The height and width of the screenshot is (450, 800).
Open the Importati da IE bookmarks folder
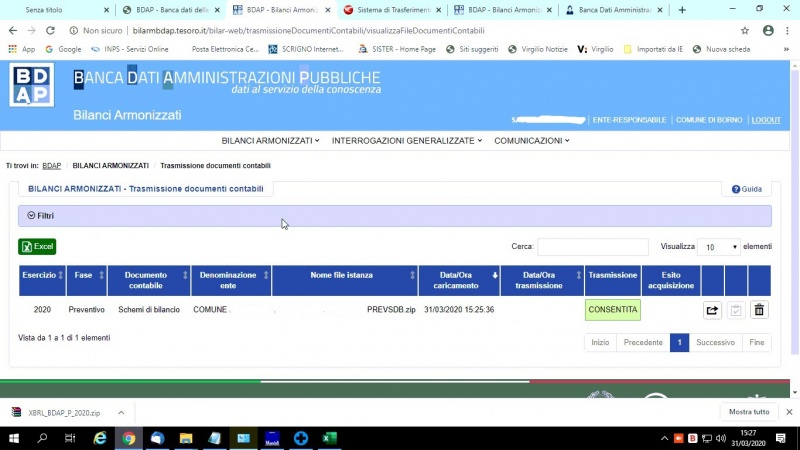point(653,49)
